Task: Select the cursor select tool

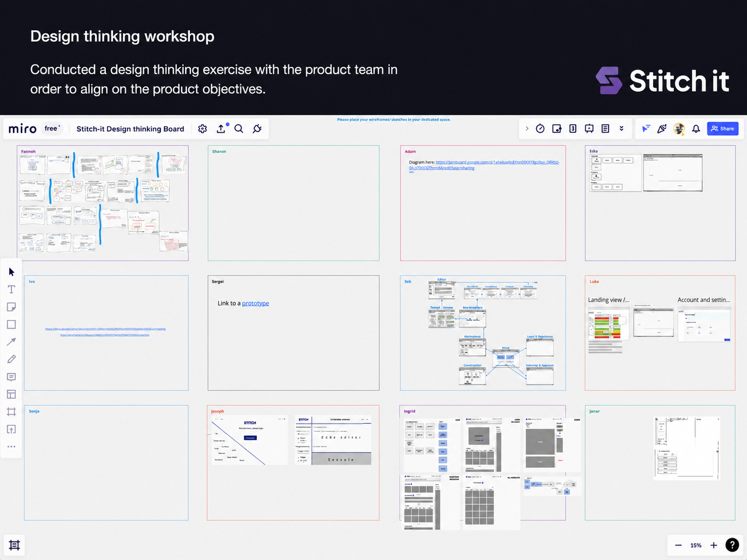Action: [x=11, y=272]
